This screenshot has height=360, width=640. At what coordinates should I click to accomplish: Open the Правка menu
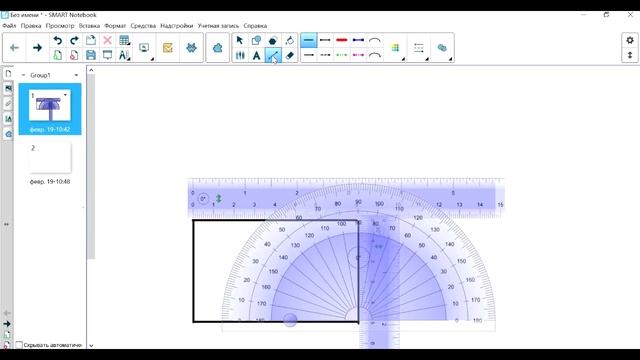31,26
